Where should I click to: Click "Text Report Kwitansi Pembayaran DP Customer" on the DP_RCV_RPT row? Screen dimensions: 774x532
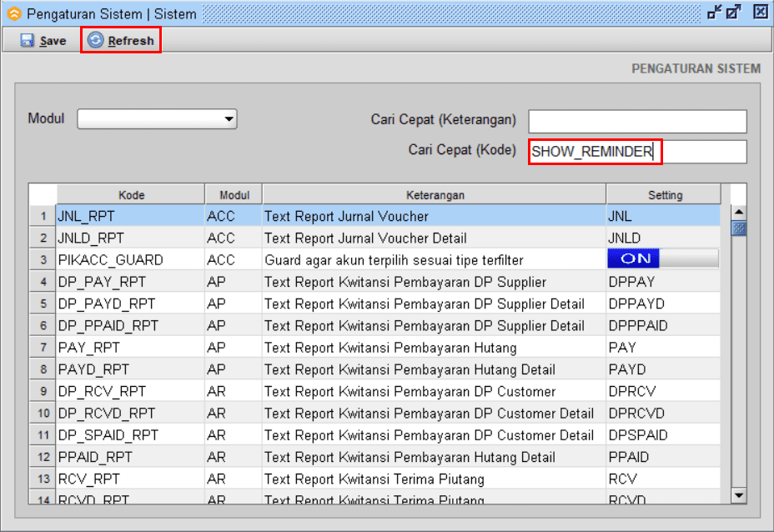click(410, 391)
